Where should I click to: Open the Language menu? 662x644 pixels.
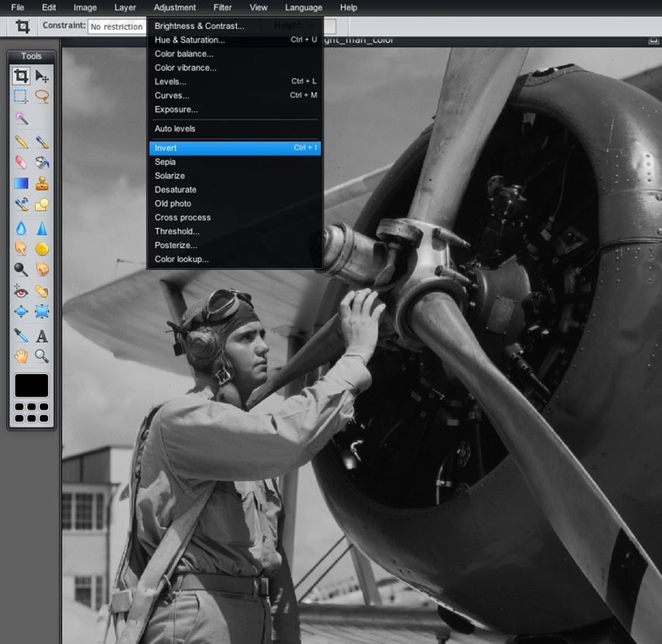click(303, 7)
